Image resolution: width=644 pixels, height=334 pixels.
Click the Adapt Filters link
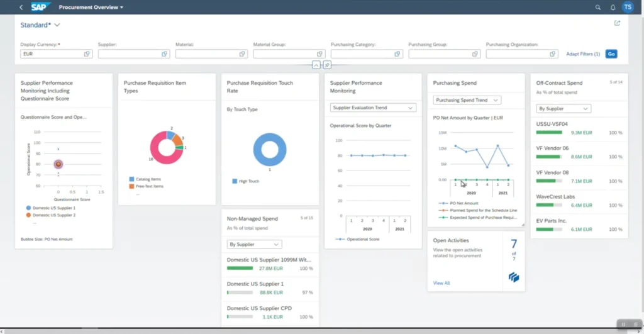point(583,54)
